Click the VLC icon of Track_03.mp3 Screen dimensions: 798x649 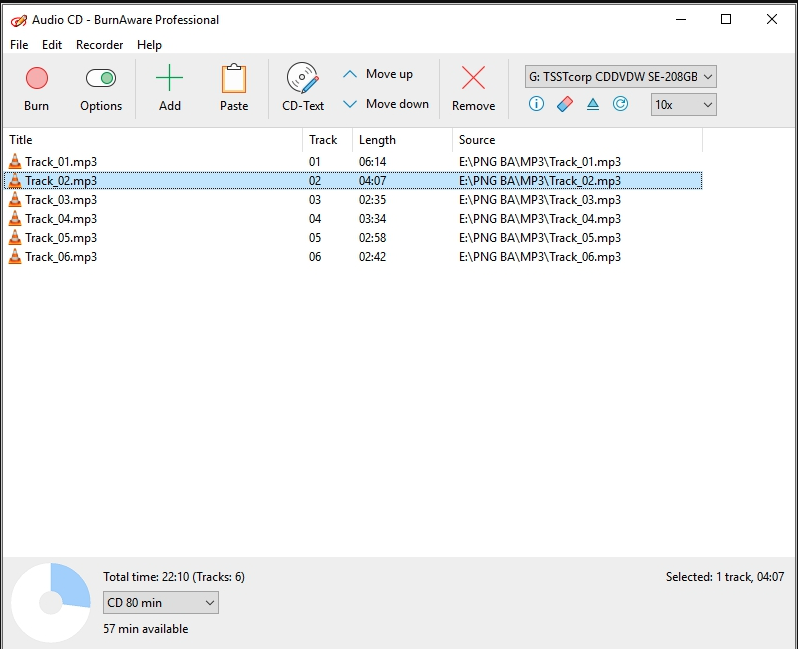pos(15,200)
